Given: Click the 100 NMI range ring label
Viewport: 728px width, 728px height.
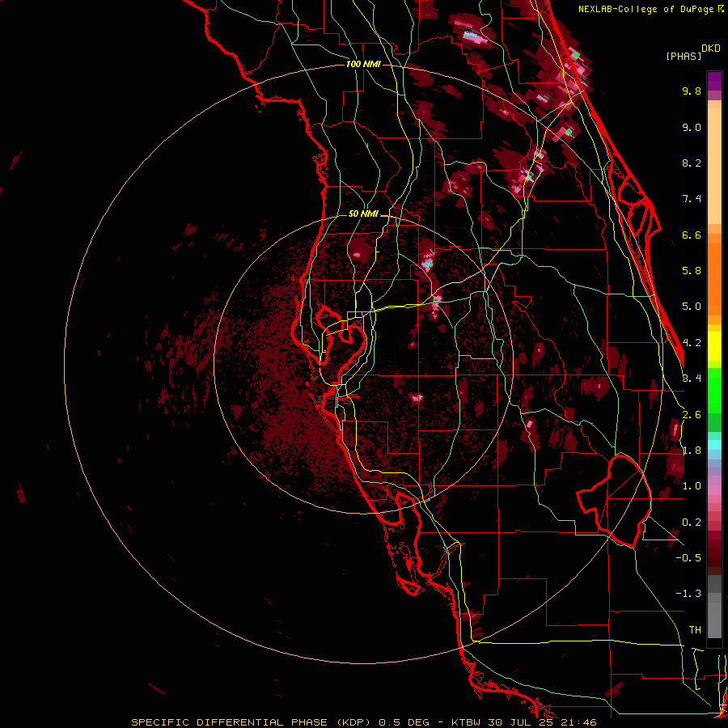Looking at the screenshot, I should tap(363, 64).
